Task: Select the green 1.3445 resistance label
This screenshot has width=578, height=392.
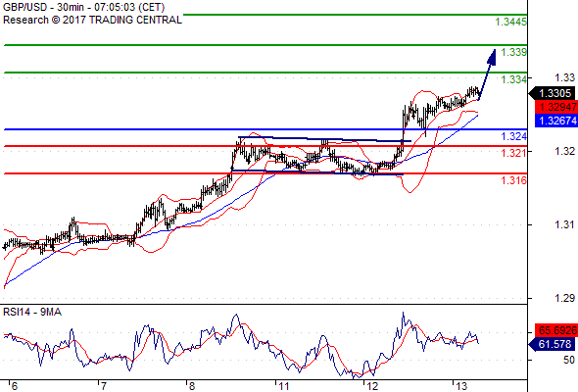Action: (510, 23)
